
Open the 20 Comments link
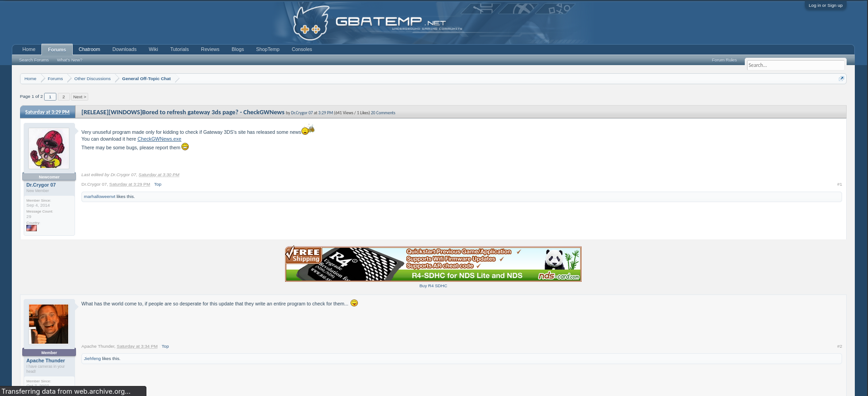point(383,113)
